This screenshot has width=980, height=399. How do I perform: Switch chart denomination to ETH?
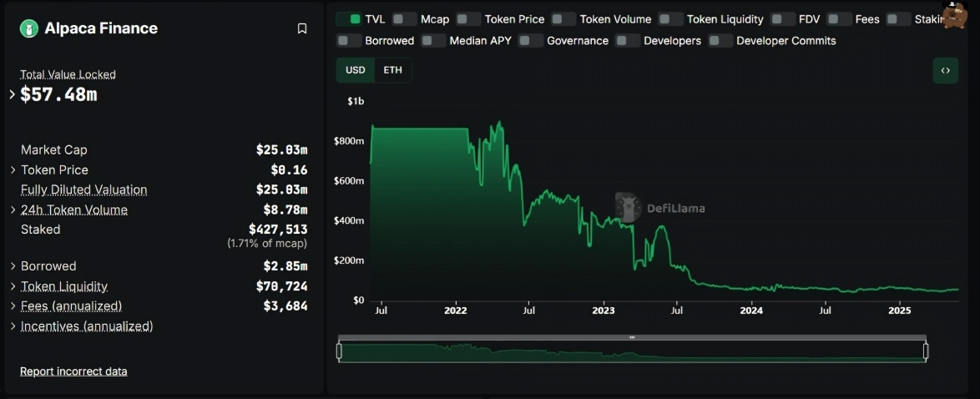coord(392,70)
